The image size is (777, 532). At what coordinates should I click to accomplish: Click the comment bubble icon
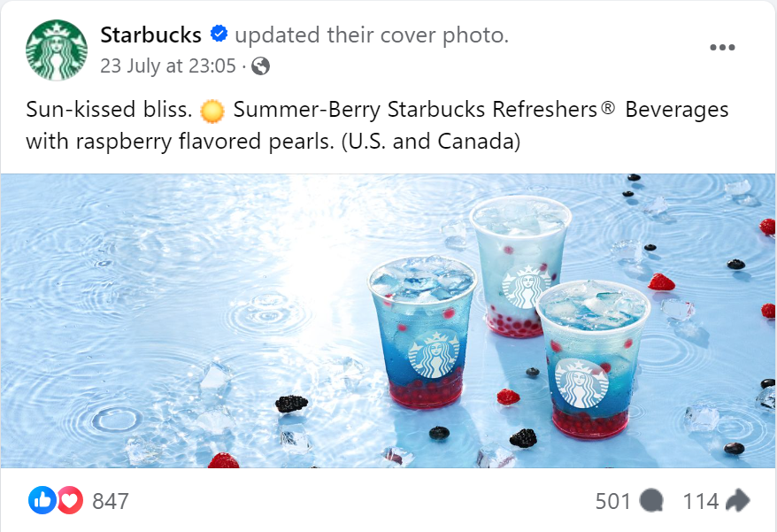pos(651,501)
